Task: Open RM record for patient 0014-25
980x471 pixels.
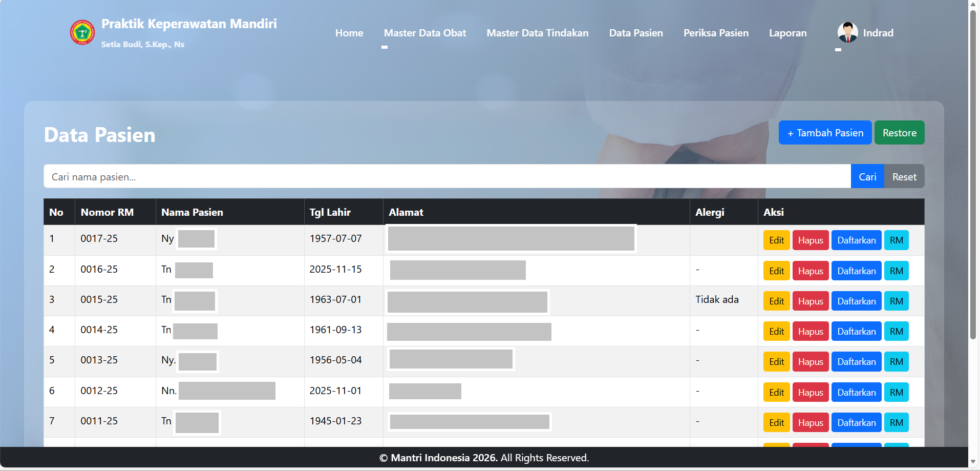Action: coord(896,332)
